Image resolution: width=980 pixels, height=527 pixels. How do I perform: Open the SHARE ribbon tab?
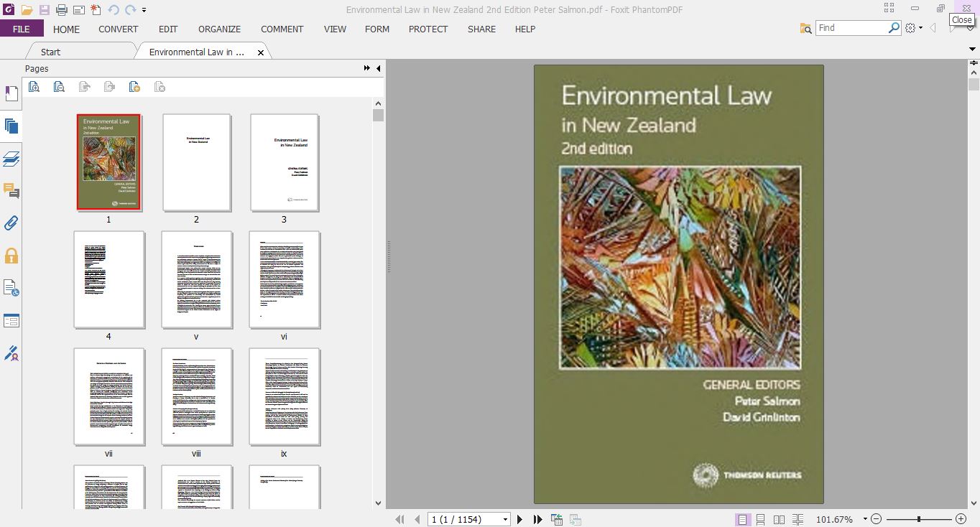pos(481,29)
